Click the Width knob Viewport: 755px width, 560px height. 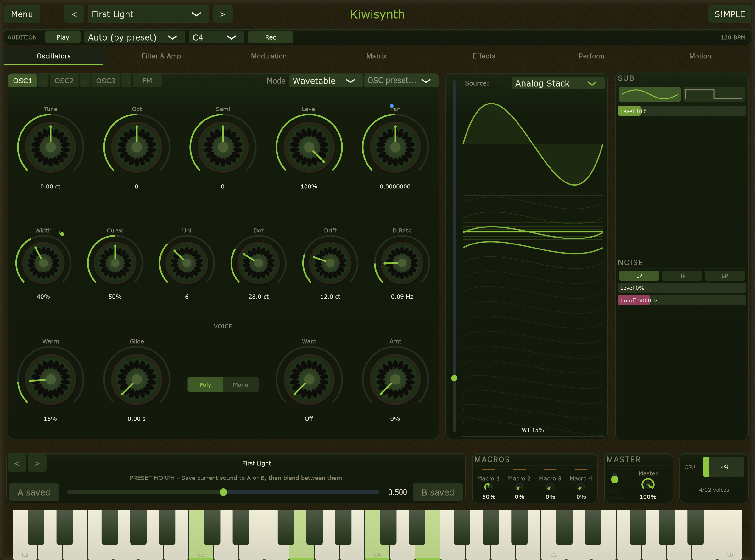(x=43, y=263)
